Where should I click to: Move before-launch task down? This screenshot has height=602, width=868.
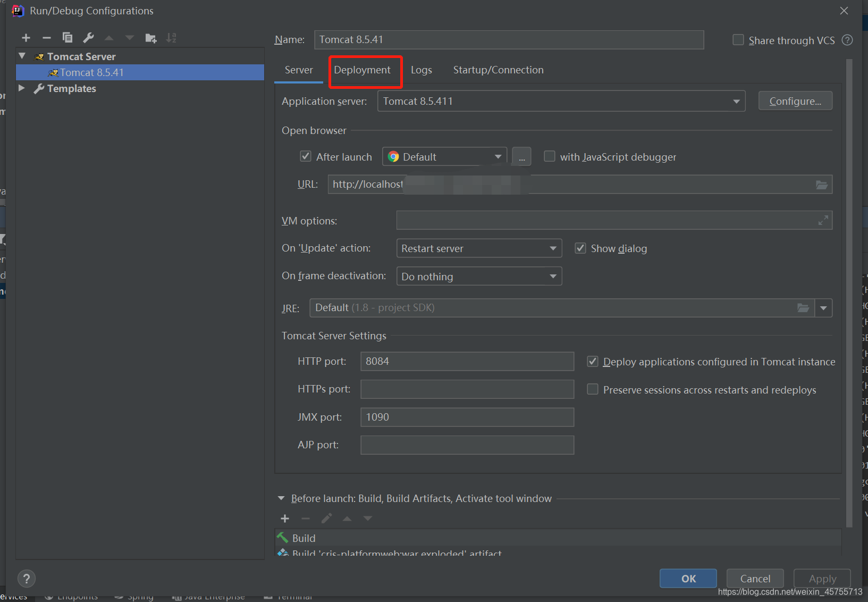pyautogui.click(x=368, y=519)
